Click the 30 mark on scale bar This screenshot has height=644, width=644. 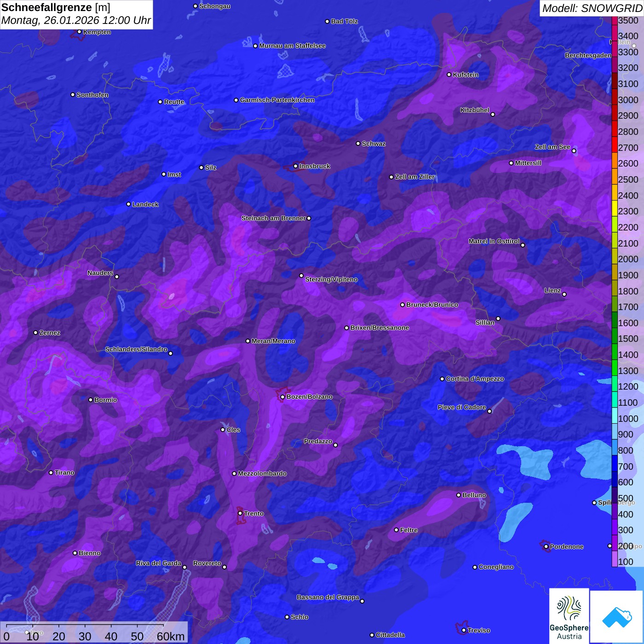point(85,636)
